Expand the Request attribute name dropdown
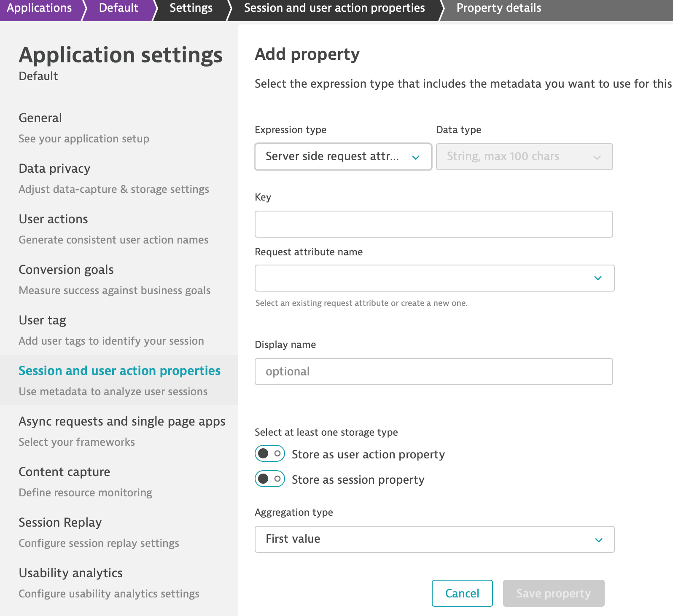673x616 pixels. [434, 278]
